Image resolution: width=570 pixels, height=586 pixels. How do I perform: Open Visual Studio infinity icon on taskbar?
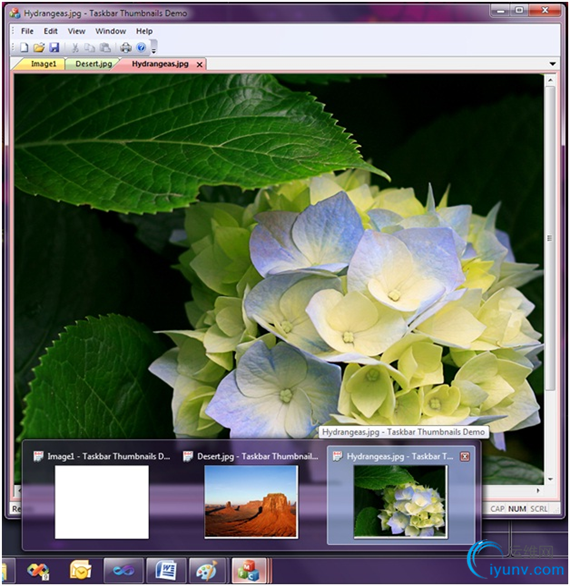pyautogui.click(x=124, y=570)
